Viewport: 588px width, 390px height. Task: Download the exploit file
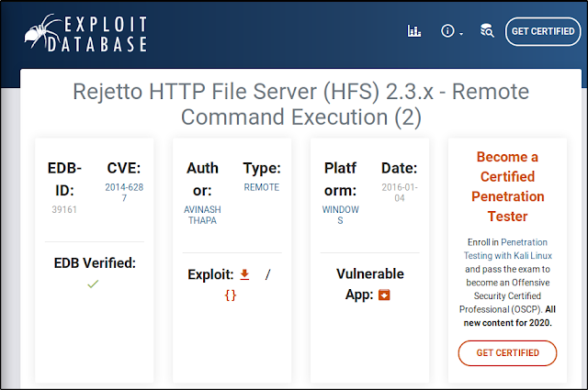244,274
